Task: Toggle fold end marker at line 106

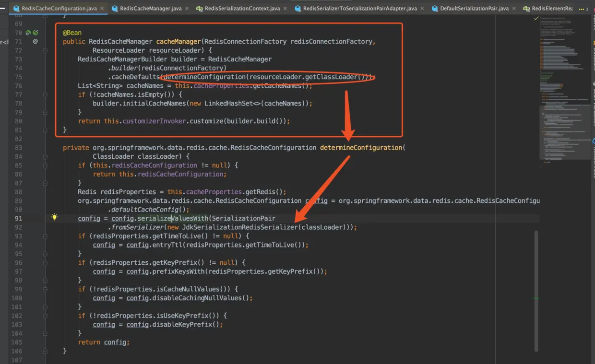Action: pos(45,351)
